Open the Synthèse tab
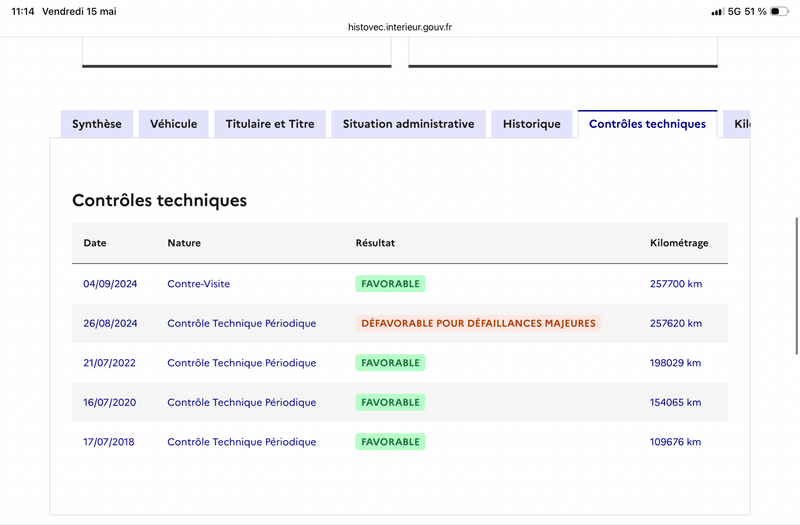 97,124
